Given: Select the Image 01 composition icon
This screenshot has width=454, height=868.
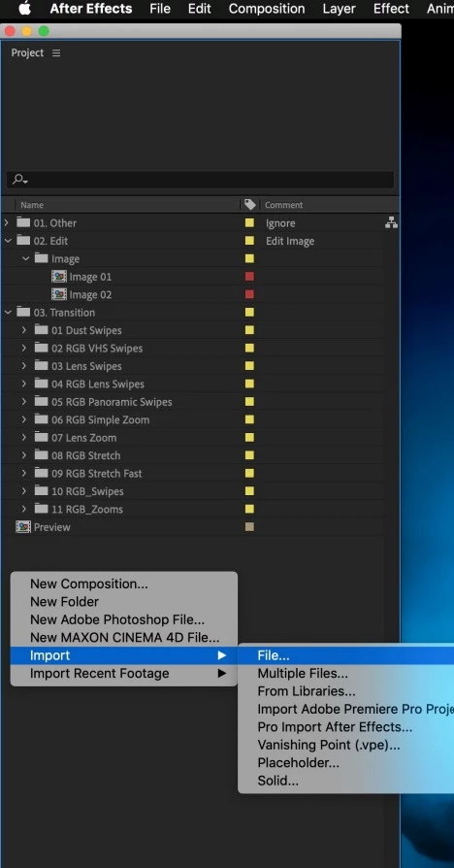Looking at the screenshot, I should pyautogui.click(x=58, y=277).
